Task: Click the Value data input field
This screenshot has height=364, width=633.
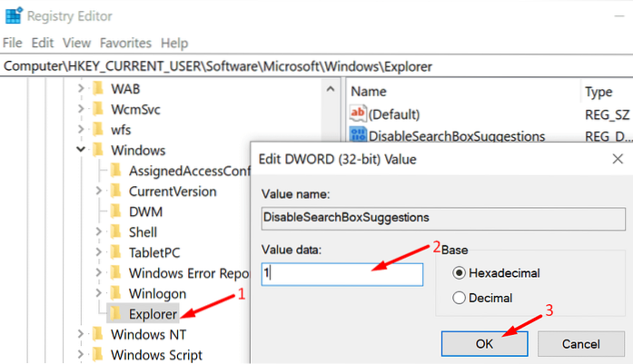Action: click(341, 274)
